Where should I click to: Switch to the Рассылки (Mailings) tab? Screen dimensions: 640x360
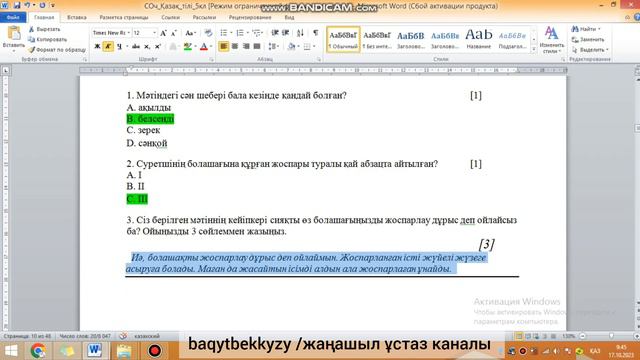pos(204,18)
